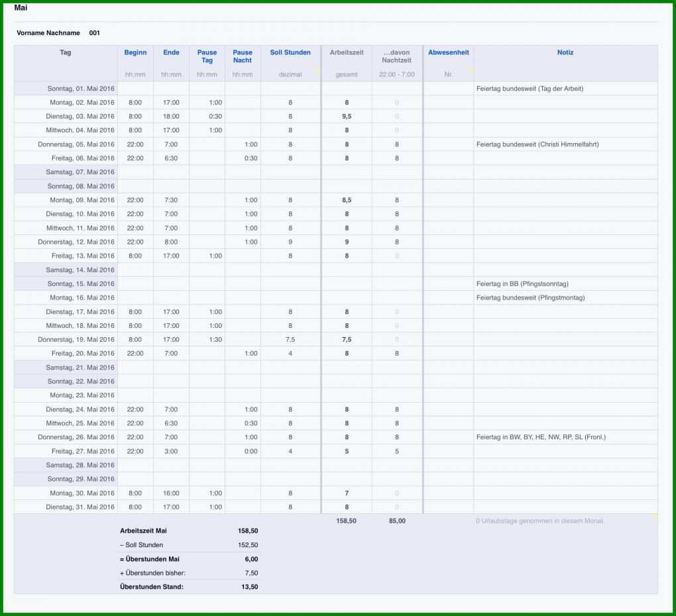This screenshot has width=676, height=616.
Task: Click the 'Arbeitszeit Mai' summary label
Action: click(x=144, y=531)
